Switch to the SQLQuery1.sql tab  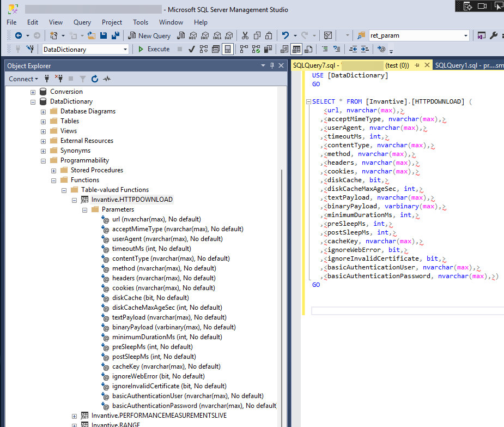tap(468, 65)
